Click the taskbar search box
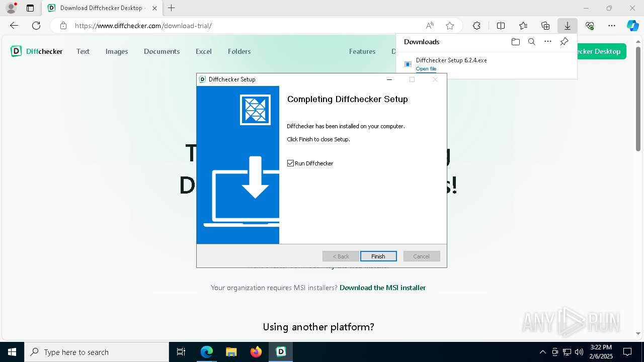The width and height of the screenshot is (644, 362). (x=97, y=352)
